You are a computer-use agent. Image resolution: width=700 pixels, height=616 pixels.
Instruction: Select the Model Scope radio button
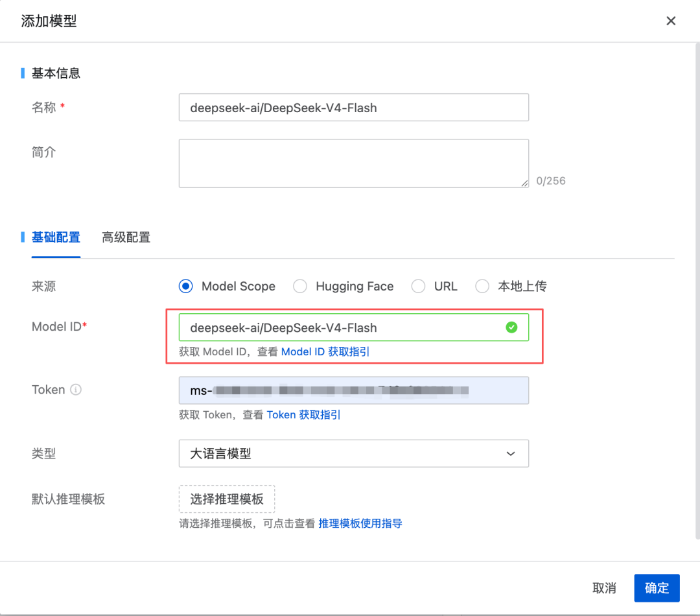[x=186, y=286]
